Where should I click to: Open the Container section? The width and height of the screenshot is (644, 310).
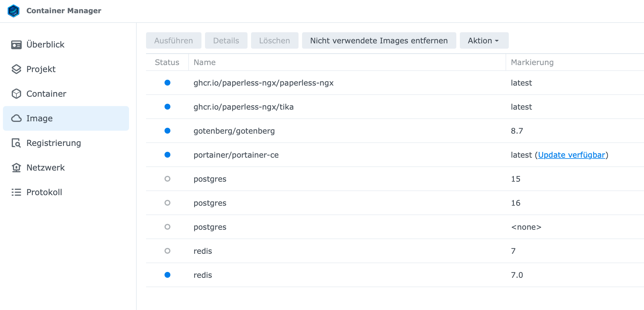[x=66, y=94]
